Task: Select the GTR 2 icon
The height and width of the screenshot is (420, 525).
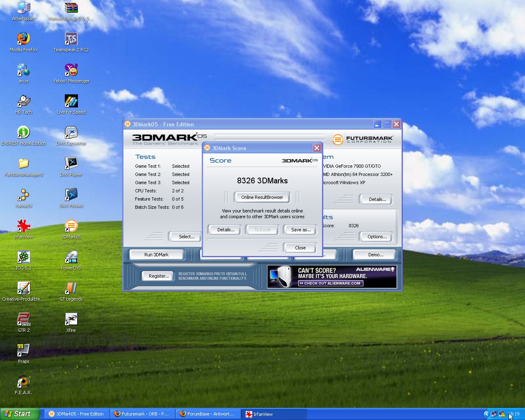Action: pos(23,323)
